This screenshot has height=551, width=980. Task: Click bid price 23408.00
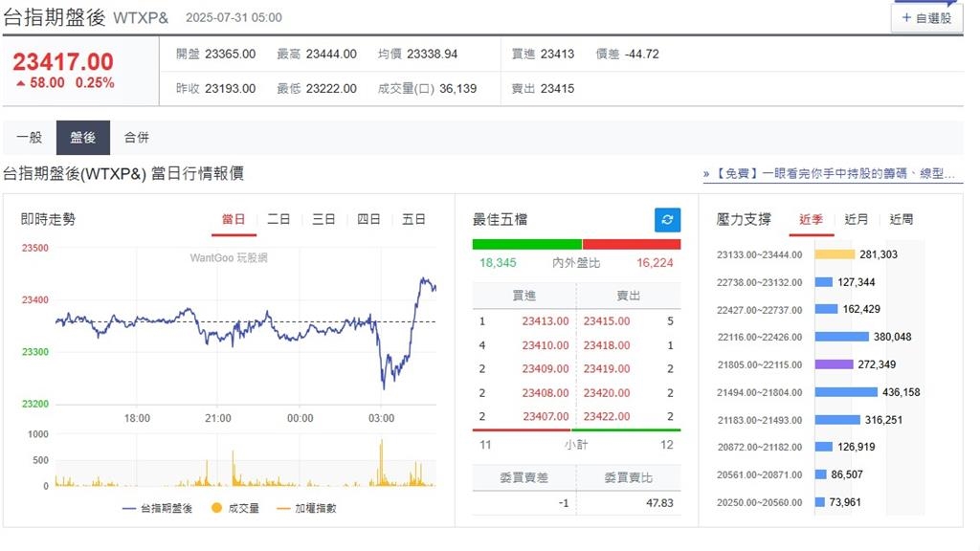click(546, 393)
